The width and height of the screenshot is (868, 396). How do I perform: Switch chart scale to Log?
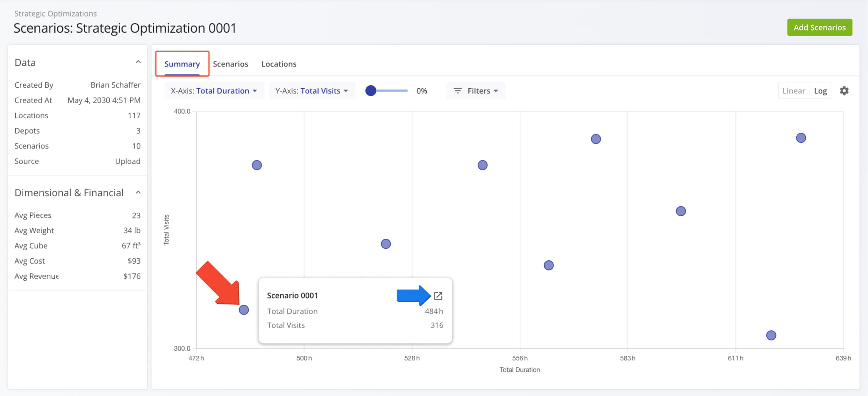coord(820,91)
